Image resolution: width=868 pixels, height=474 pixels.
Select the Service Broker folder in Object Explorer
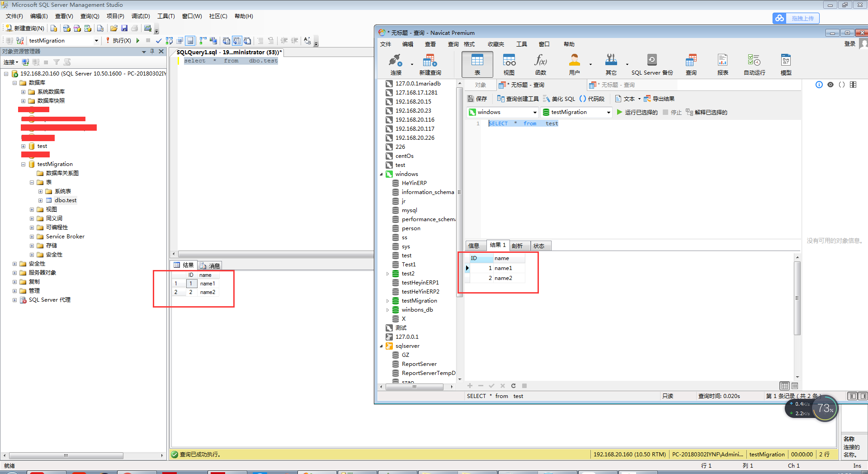[x=65, y=237]
